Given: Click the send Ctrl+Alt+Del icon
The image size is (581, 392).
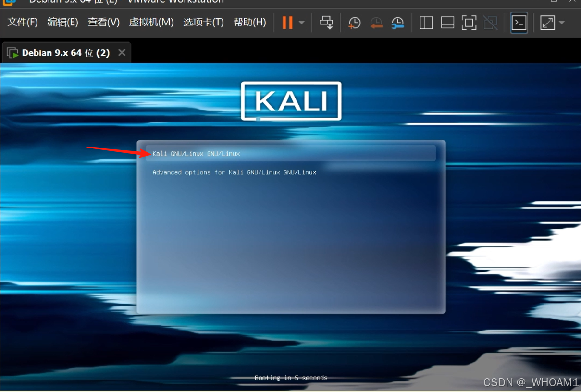Looking at the screenshot, I should (326, 23).
